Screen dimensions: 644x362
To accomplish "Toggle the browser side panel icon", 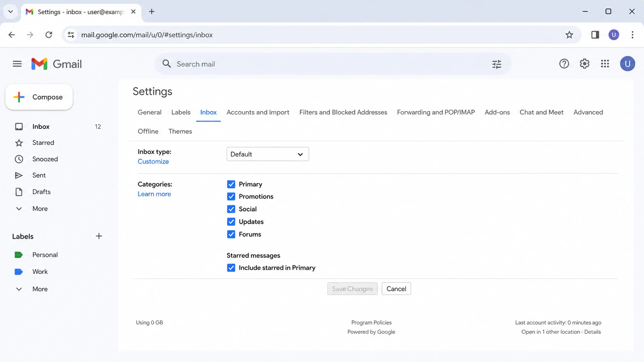I will (x=595, y=35).
